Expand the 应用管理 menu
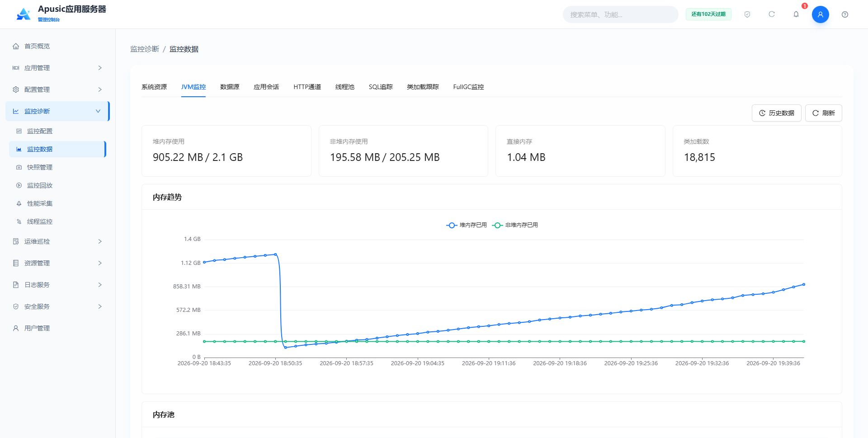This screenshot has height=438, width=868. point(57,68)
